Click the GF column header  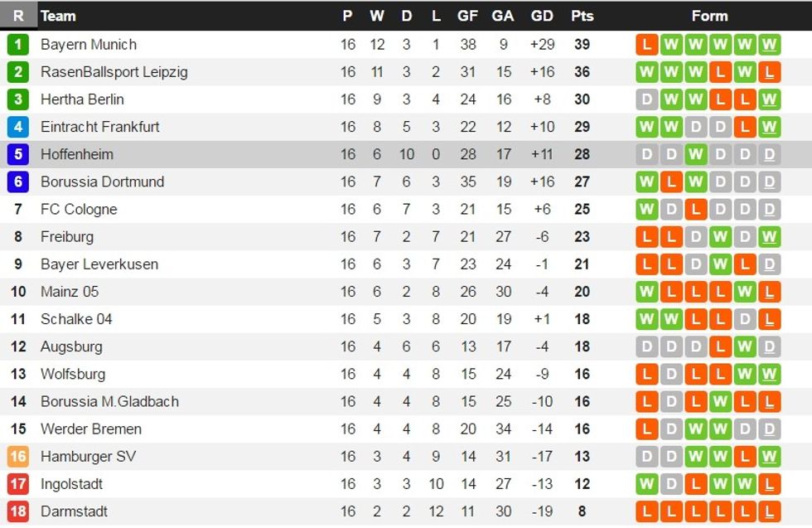click(467, 16)
